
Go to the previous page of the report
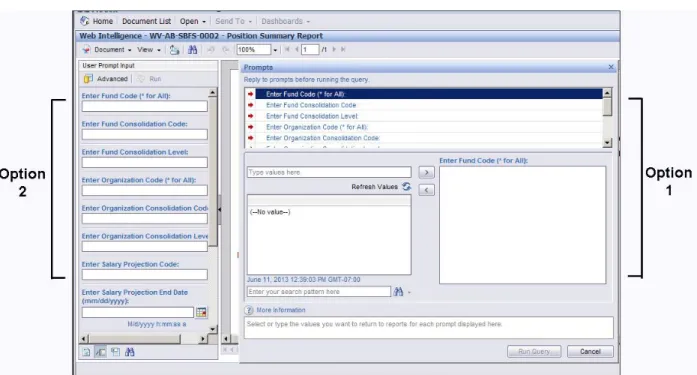296,49
